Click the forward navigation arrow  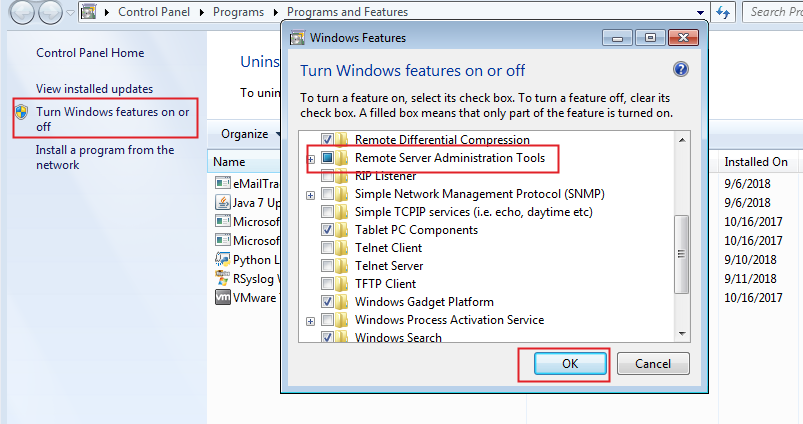50,12
